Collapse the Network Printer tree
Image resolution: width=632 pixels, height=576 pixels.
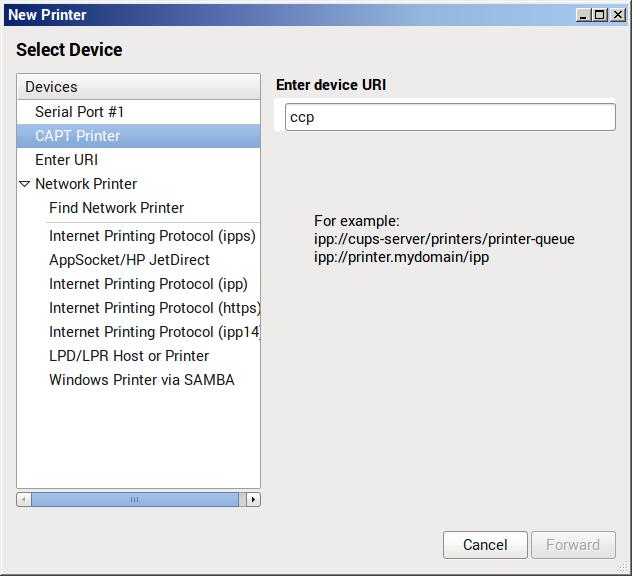point(25,184)
